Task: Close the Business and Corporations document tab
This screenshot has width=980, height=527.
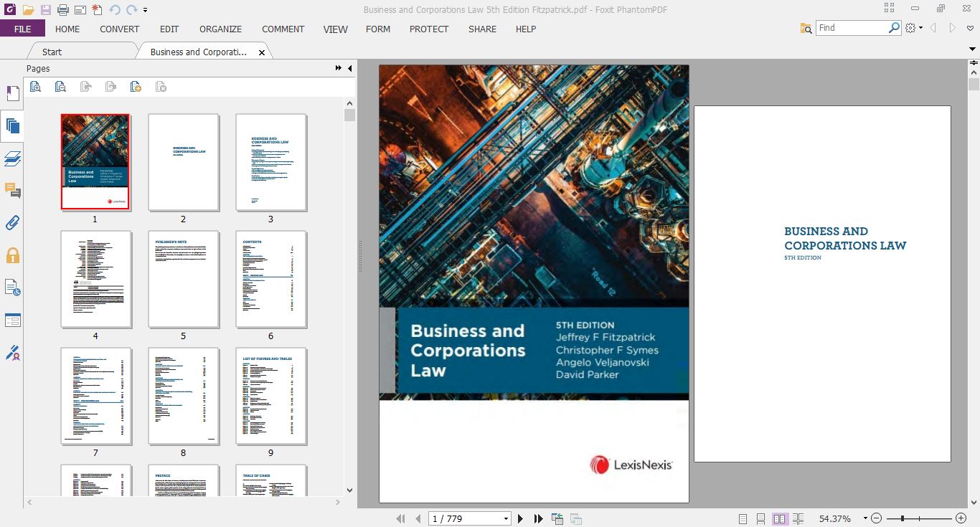Action: click(x=262, y=52)
